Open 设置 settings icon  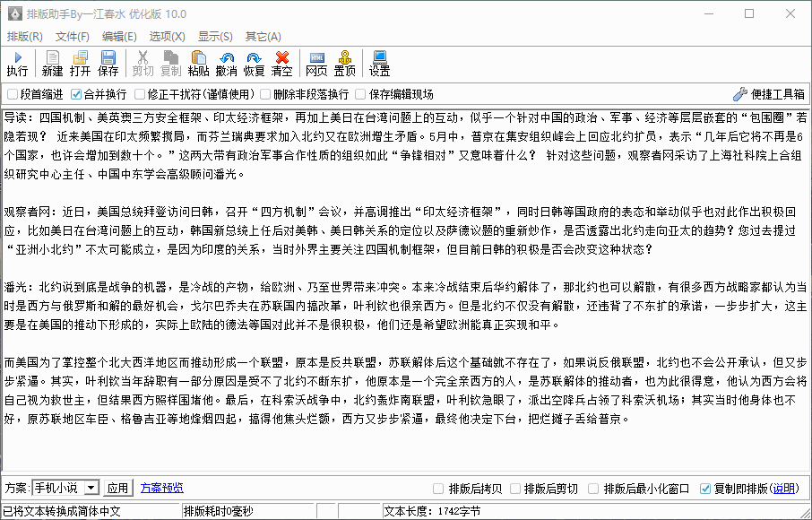[380, 64]
